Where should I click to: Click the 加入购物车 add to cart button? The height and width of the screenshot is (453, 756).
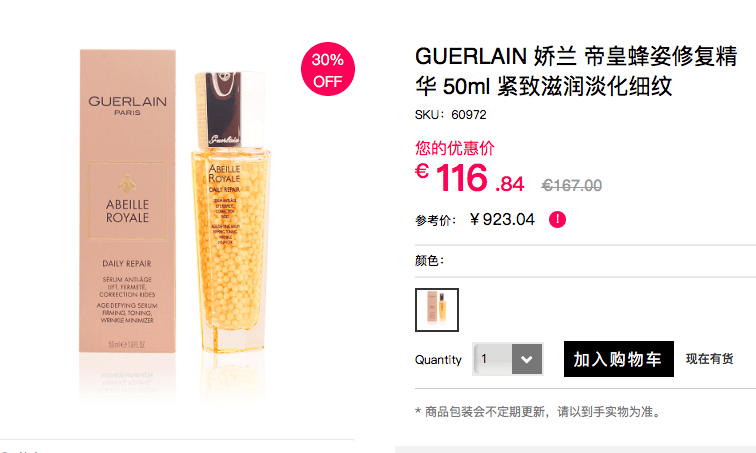click(619, 359)
